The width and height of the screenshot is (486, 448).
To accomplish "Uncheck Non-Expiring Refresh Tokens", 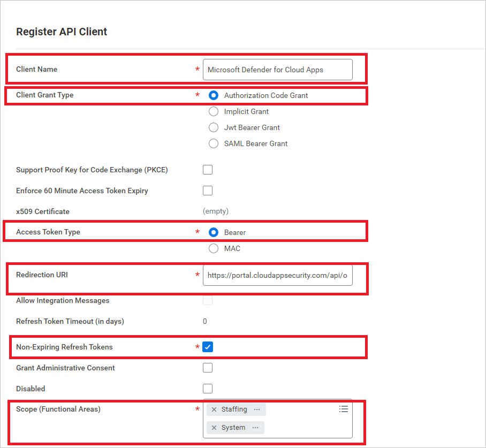I will [208, 346].
